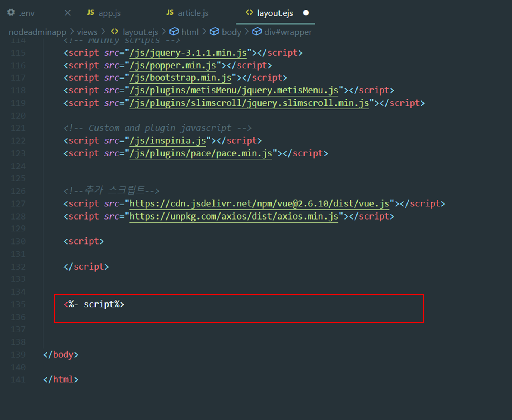Click the closing </html> tag
The image size is (512, 420).
61,380
